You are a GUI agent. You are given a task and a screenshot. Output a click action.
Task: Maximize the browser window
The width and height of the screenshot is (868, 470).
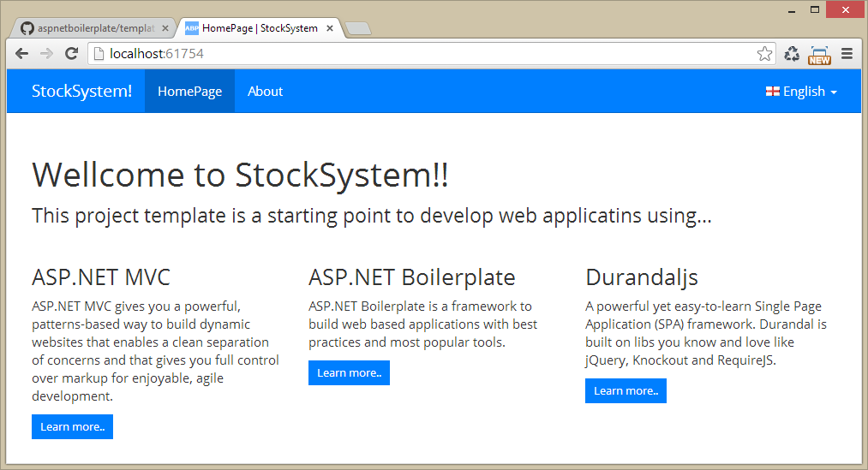814,10
